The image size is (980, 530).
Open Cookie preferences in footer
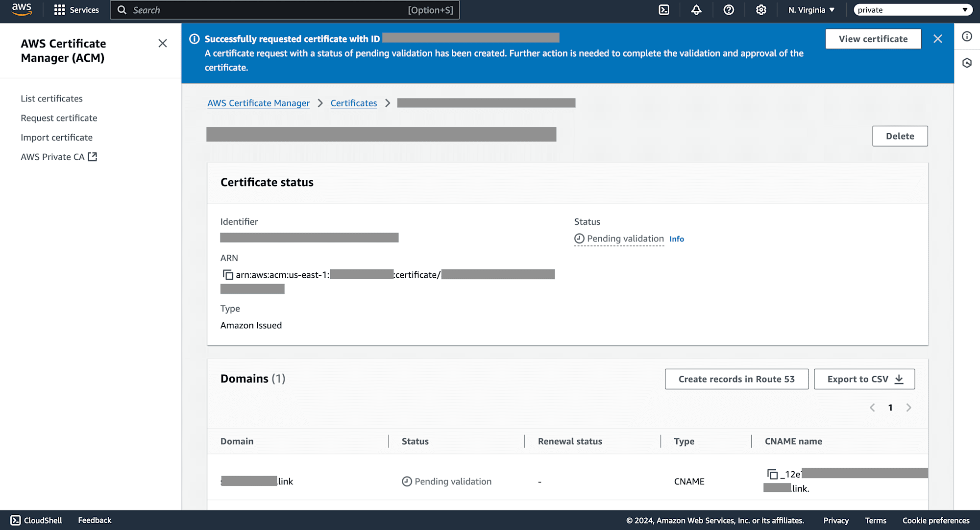pos(936,521)
